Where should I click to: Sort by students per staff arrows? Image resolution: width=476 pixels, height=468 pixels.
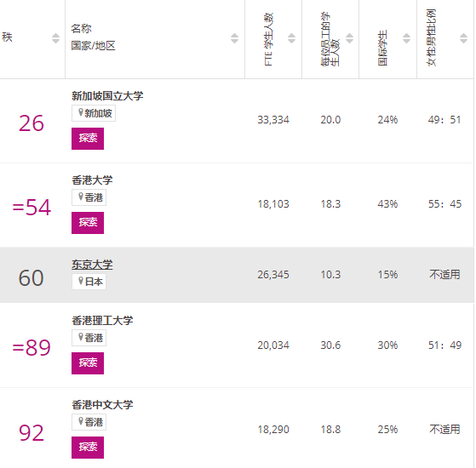tap(349, 38)
